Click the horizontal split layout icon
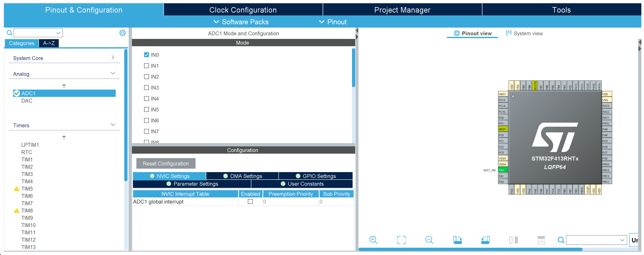Viewport: 644px width, 255px height. pyautogui.click(x=541, y=240)
